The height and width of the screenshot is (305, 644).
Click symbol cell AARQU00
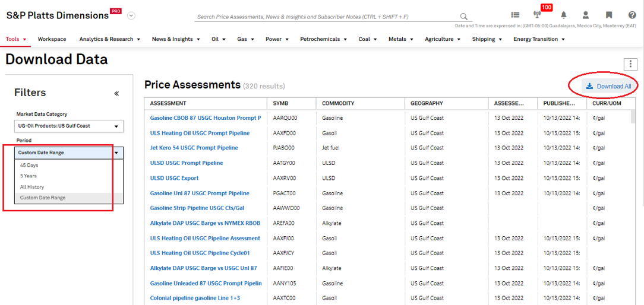(285, 118)
